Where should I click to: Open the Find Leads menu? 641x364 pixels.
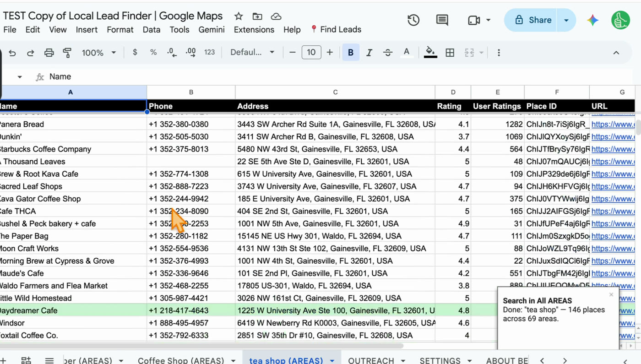click(336, 30)
